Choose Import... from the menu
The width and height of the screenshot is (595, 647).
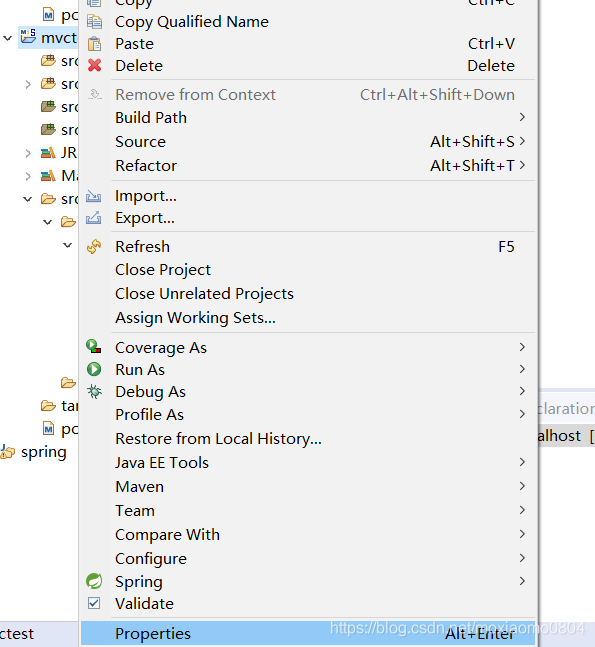308,196
